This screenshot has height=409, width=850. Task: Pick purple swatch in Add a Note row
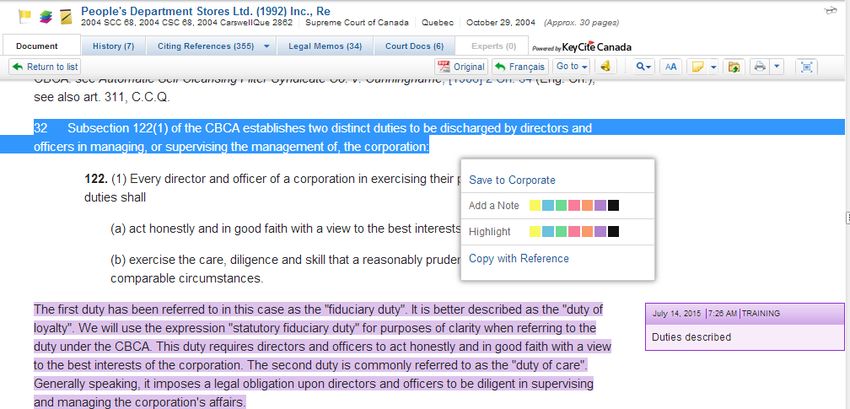(600, 205)
